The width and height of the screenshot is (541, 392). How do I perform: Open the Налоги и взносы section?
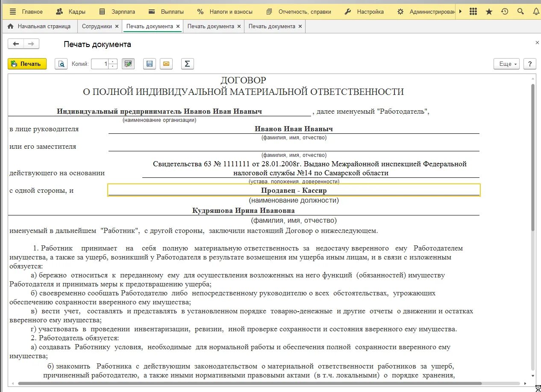(x=225, y=12)
